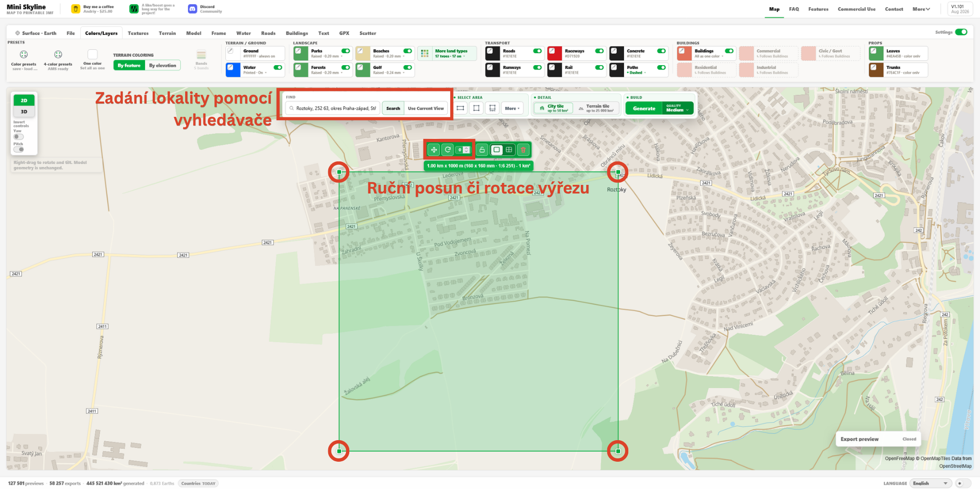980x489 pixels.
Task: Click the brown Trunks color swatch
Action: pos(876,69)
